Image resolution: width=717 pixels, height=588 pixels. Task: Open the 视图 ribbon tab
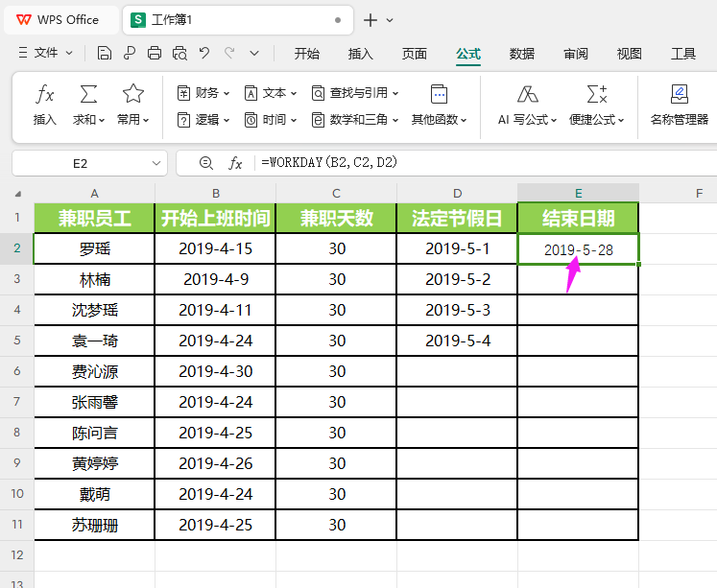(x=630, y=54)
